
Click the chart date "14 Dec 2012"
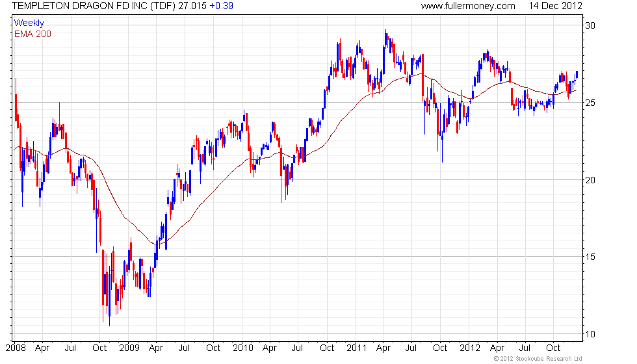click(x=555, y=6)
